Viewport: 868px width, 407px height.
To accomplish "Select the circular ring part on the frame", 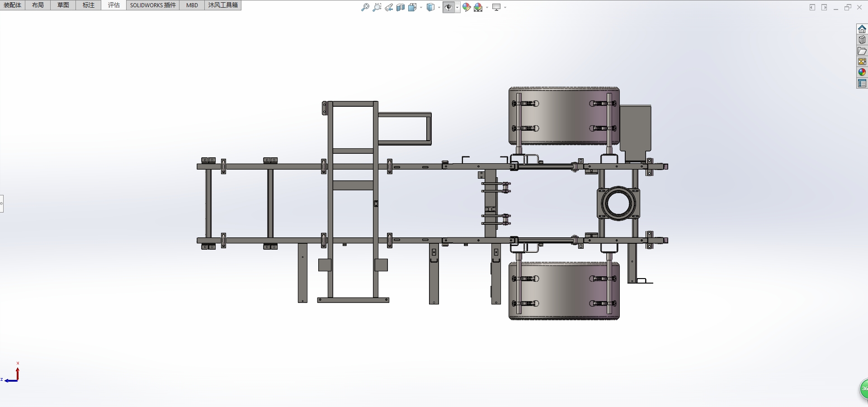I will pos(618,203).
